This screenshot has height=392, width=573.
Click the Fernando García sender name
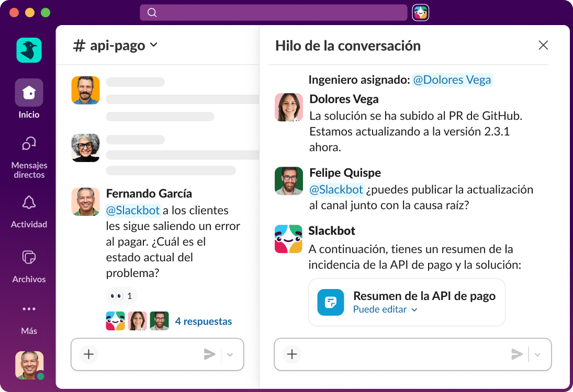point(149,193)
